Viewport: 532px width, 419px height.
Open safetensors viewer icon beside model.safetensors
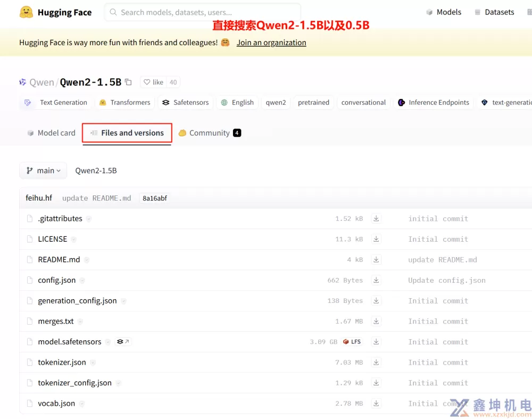click(x=123, y=342)
